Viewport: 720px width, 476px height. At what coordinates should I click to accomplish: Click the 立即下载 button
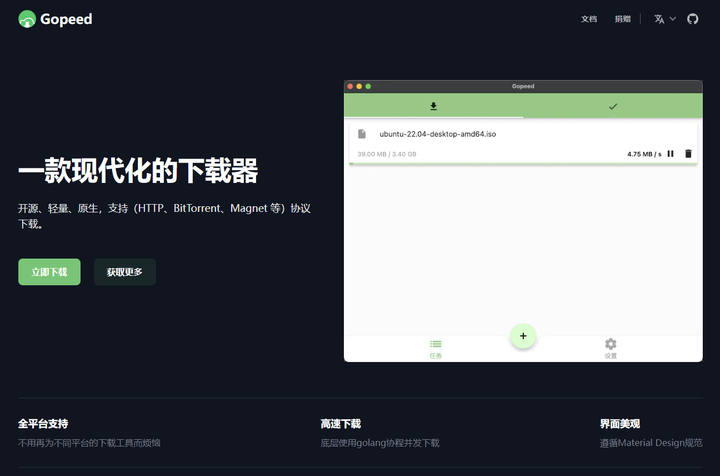49,272
